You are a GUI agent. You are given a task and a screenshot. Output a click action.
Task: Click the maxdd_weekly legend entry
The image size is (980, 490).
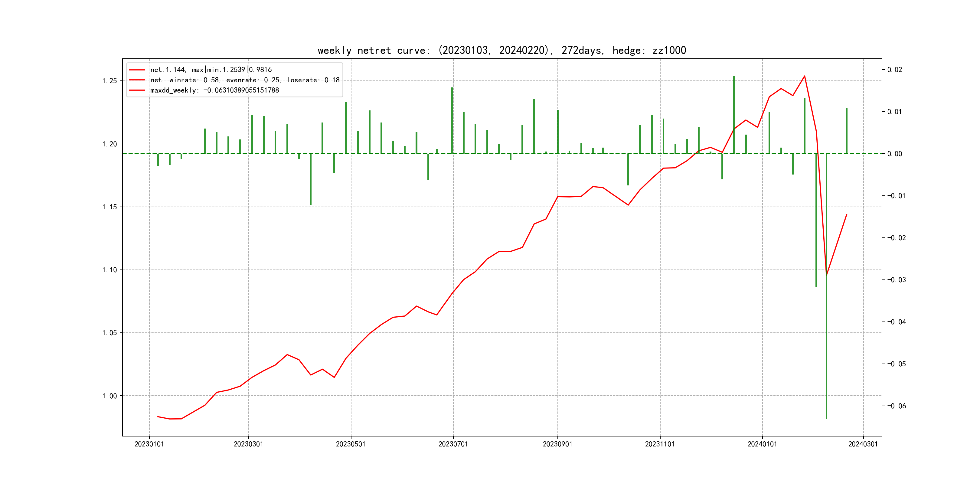[x=214, y=90]
